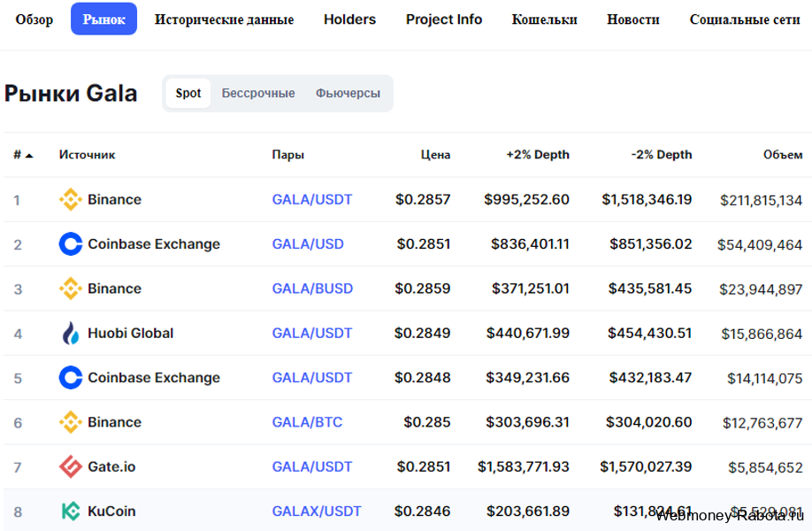Open the Обзор tab
The height and width of the screenshot is (531, 812).
click(34, 19)
